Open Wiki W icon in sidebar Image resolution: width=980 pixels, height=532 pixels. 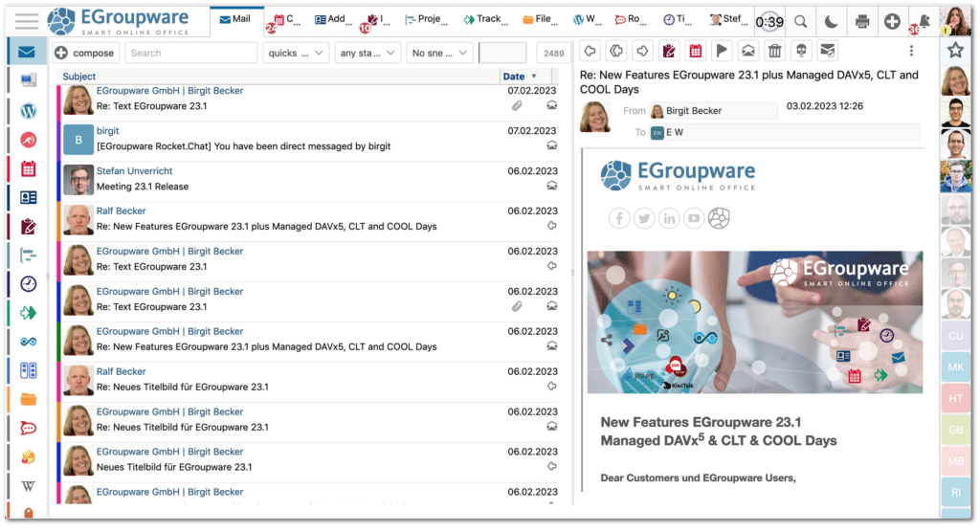pos(28,486)
